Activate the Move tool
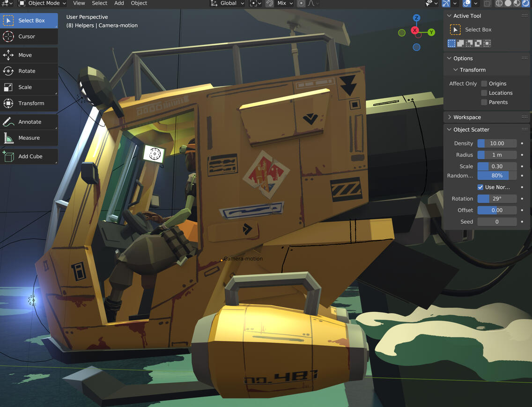 click(29, 55)
